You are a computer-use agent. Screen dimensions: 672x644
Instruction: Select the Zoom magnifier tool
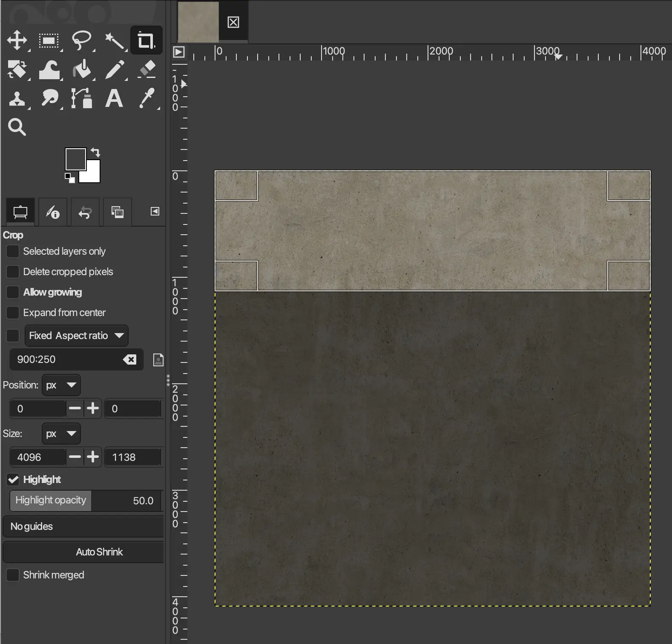pos(17,127)
